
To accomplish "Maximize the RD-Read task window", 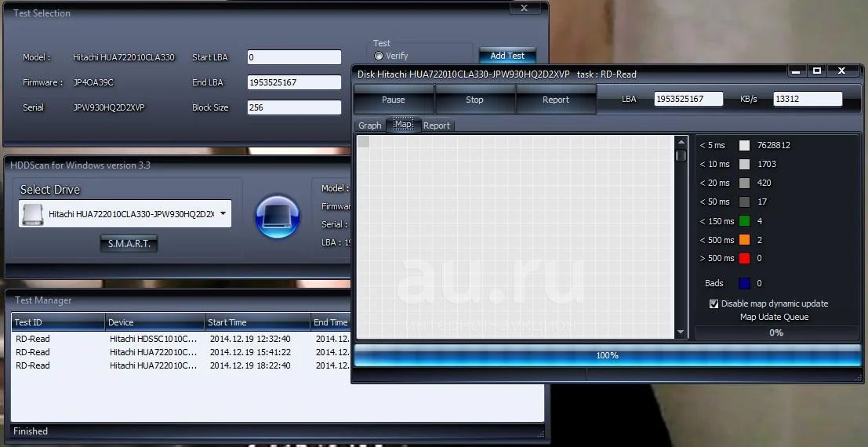I will coord(816,71).
